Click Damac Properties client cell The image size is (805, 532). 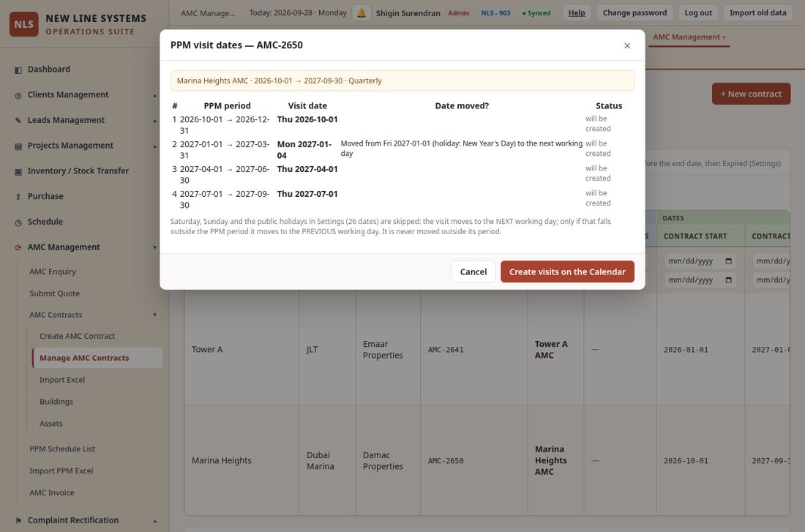click(383, 460)
